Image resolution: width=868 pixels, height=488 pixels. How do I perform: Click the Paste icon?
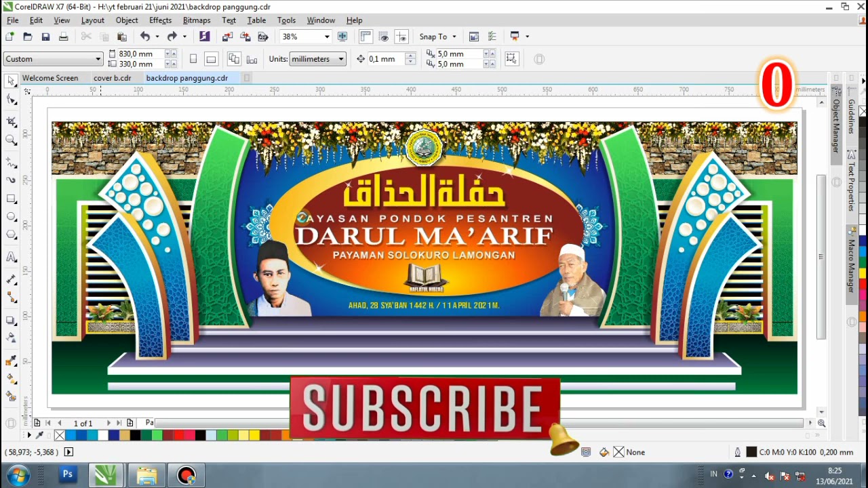pyautogui.click(x=122, y=37)
